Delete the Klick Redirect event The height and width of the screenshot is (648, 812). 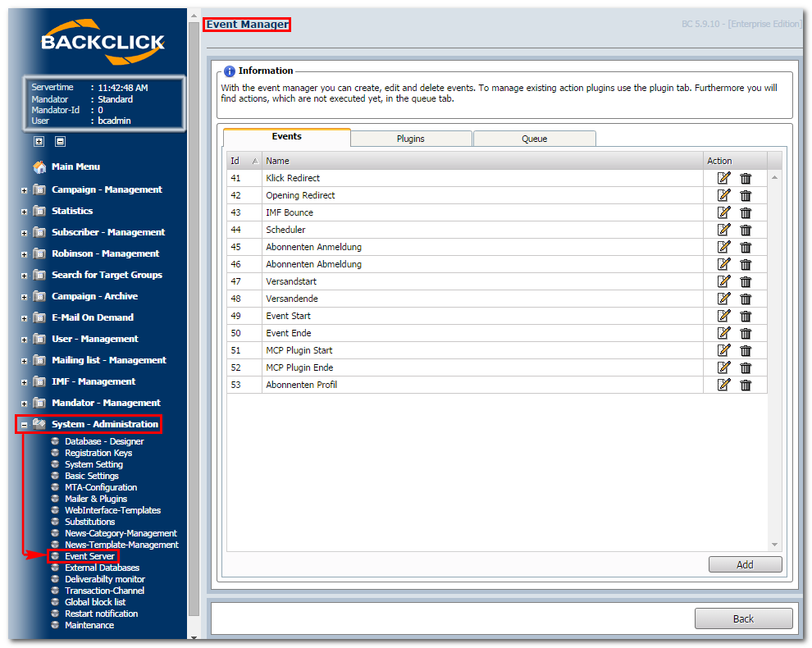[746, 179]
